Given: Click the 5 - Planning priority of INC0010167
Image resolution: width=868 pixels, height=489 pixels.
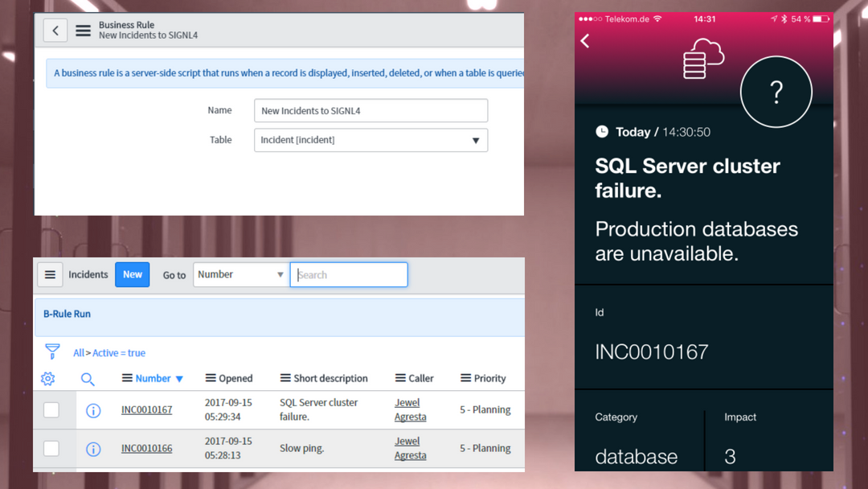Looking at the screenshot, I should (485, 410).
